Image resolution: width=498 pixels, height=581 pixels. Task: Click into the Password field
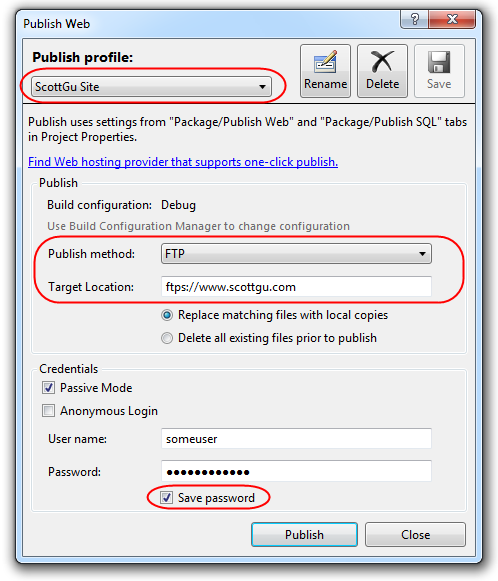pos(296,471)
